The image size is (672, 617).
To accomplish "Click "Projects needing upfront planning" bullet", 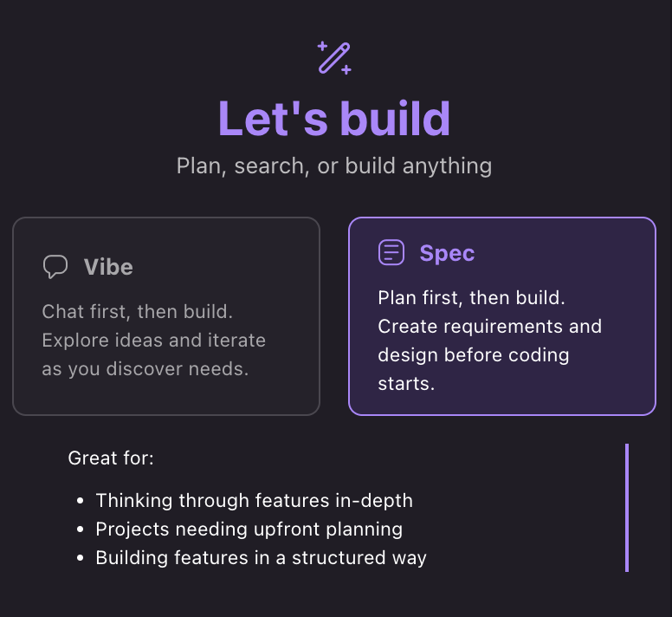I will point(249,529).
